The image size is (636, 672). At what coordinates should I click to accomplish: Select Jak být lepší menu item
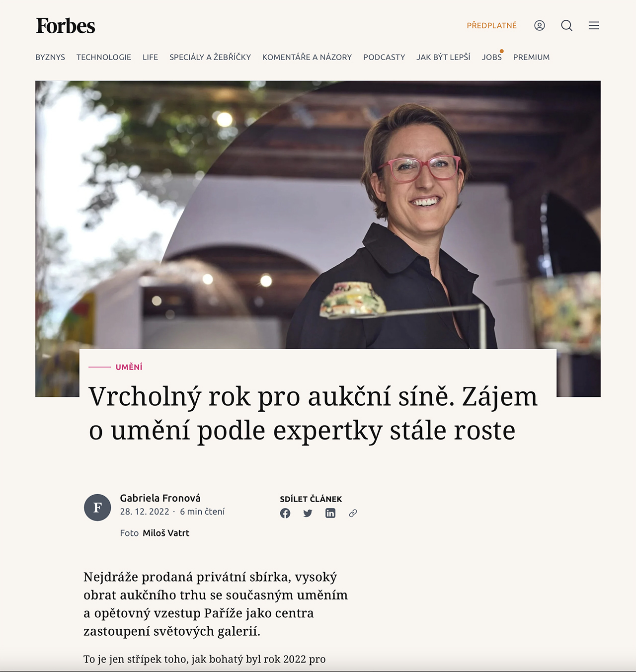click(444, 57)
